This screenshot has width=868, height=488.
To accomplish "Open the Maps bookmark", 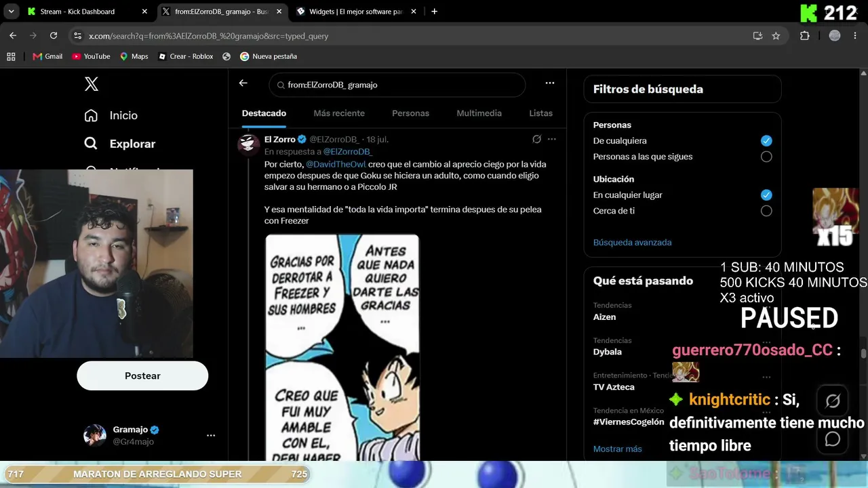I will point(134,56).
